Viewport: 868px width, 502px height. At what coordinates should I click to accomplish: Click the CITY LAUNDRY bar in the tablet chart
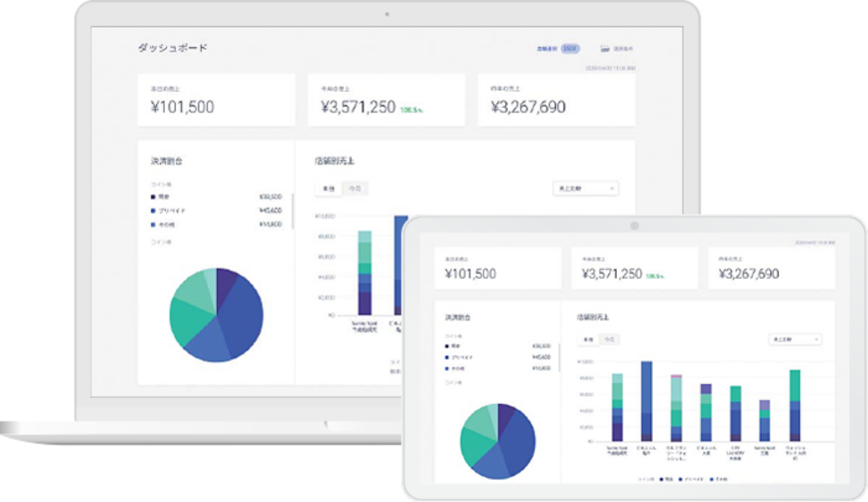pos(735,413)
